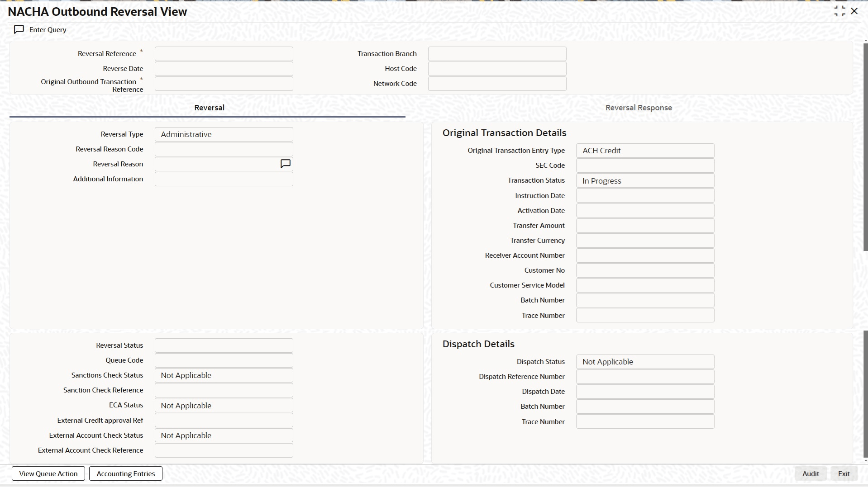Click the External Account Check Status field
The width and height of the screenshot is (868, 487).
224,435
